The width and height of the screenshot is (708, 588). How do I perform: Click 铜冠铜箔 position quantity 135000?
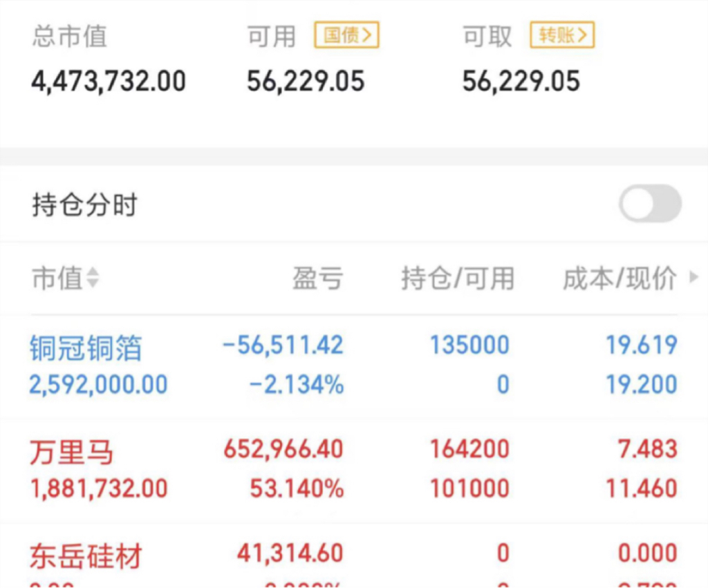469,345
